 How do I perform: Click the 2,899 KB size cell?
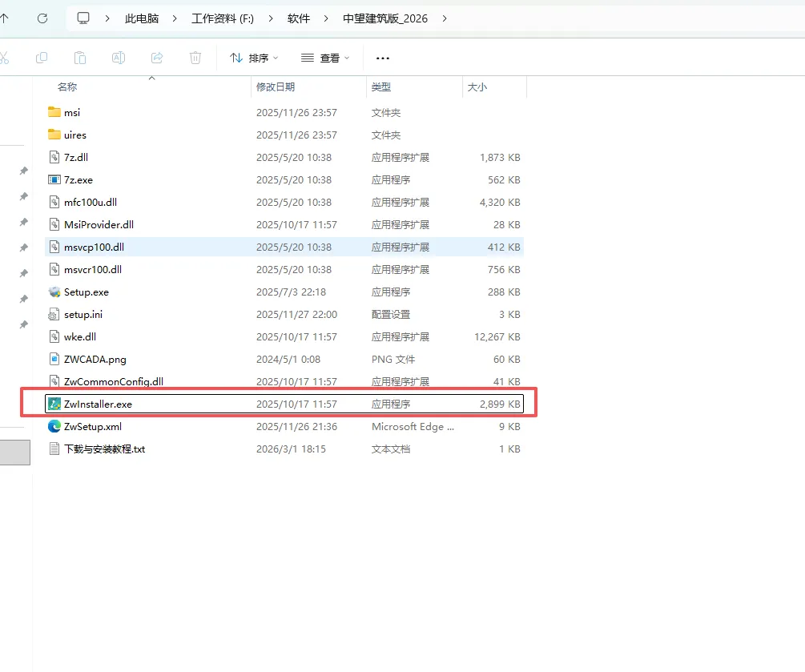tap(500, 404)
